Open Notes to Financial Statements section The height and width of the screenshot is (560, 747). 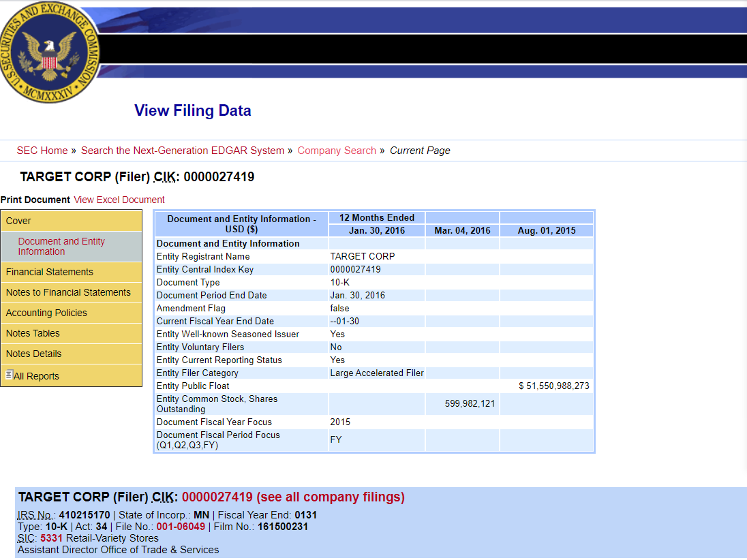click(x=72, y=292)
